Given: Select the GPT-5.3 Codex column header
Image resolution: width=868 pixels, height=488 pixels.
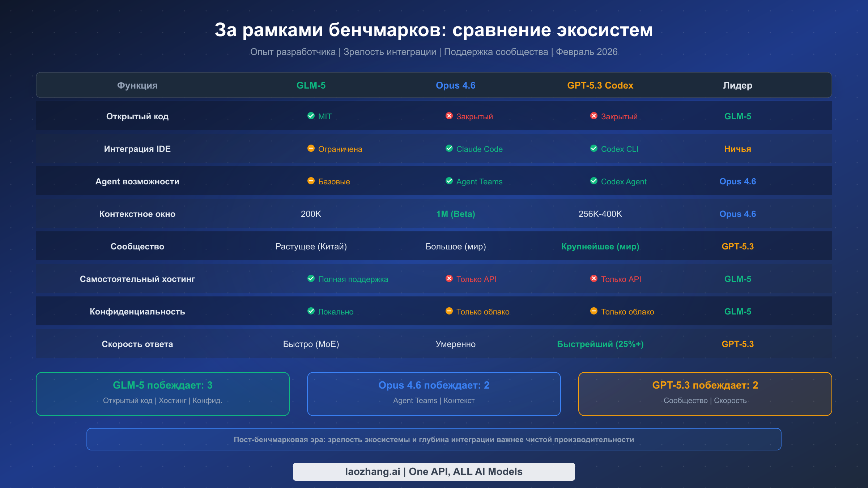Looking at the screenshot, I should click(x=600, y=85).
